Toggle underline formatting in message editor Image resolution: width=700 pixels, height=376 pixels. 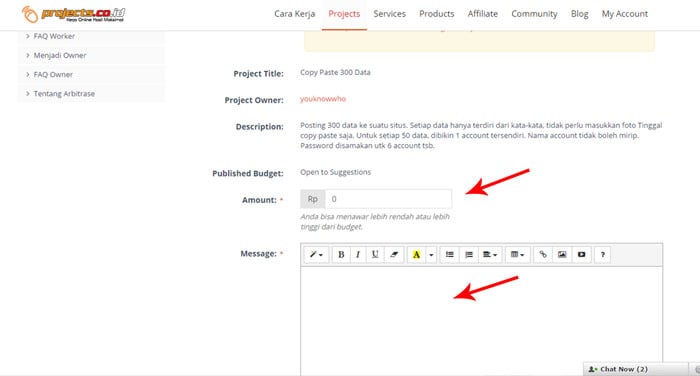[x=375, y=255]
